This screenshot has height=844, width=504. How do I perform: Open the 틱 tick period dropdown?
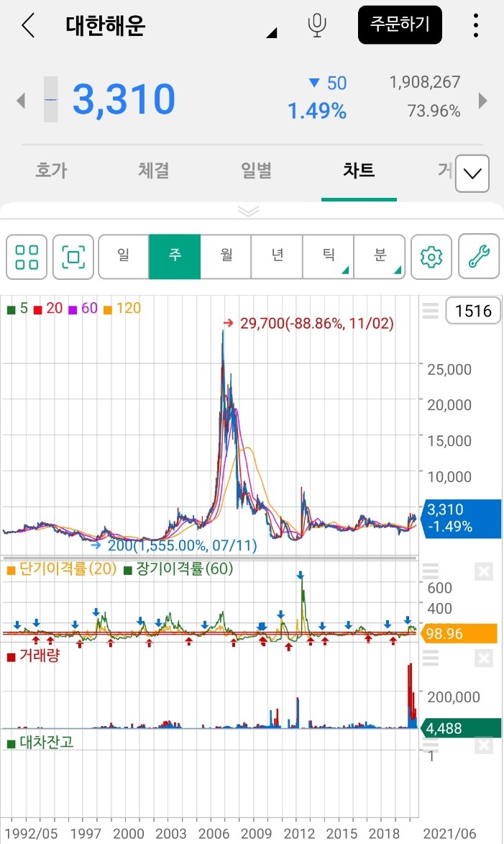pyautogui.click(x=328, y=257)
